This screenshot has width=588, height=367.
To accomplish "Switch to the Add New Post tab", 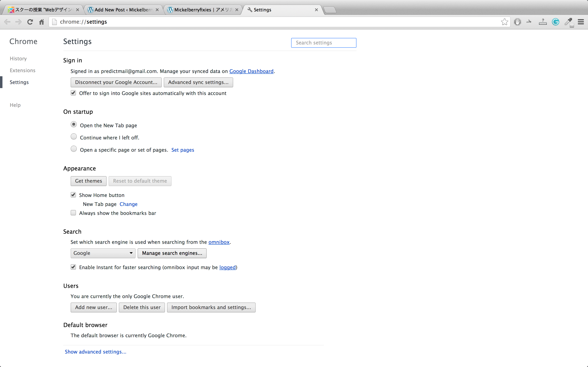I will [123, 10].
